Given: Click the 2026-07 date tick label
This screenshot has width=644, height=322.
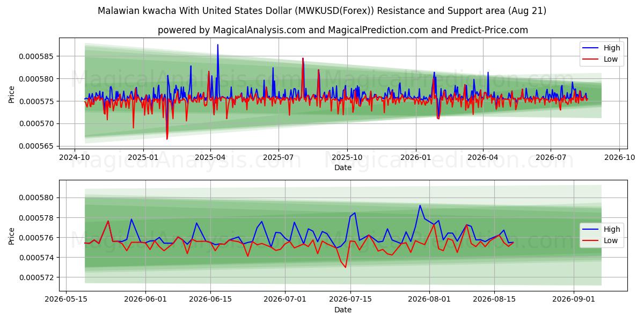Looking at the screenshot, I should coord(551,157).
